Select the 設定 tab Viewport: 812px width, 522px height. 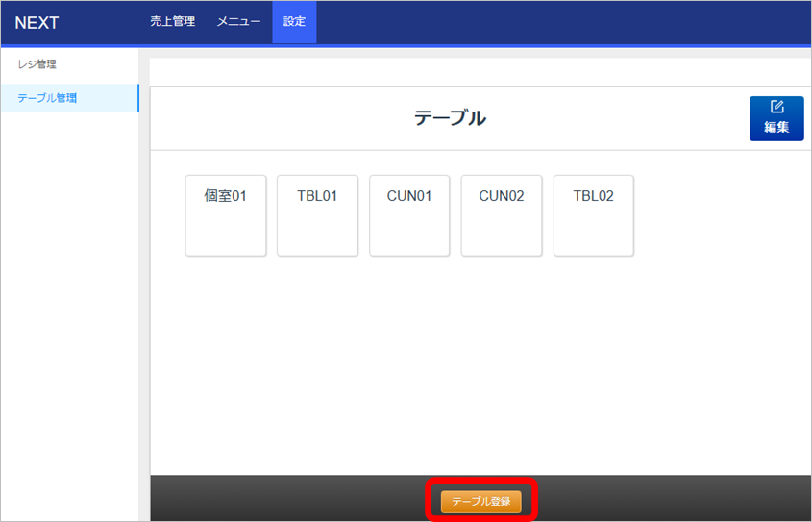pos(294,22)
